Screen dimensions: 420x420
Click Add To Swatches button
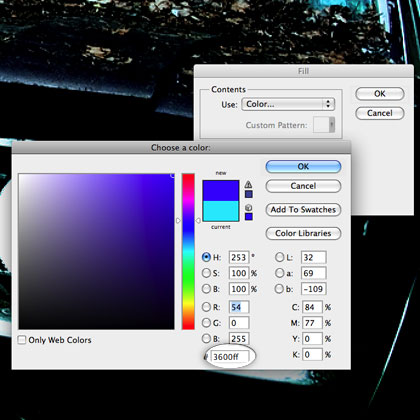point(303,210)
